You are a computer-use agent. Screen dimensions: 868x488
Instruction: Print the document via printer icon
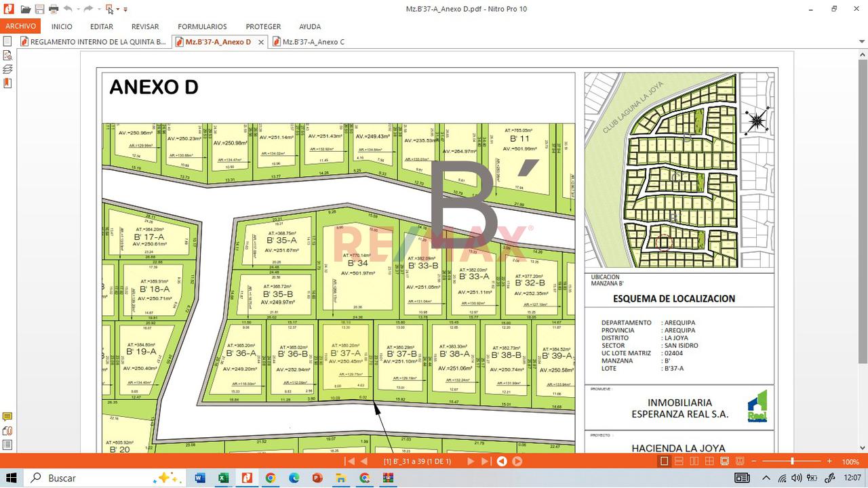click(54, 9)
